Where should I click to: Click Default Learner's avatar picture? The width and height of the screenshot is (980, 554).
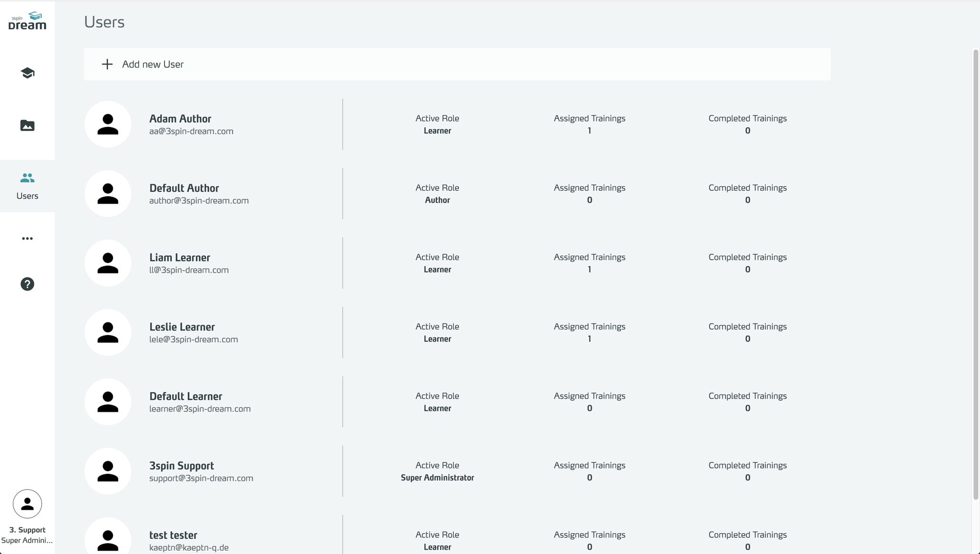[x=108, y=401]
